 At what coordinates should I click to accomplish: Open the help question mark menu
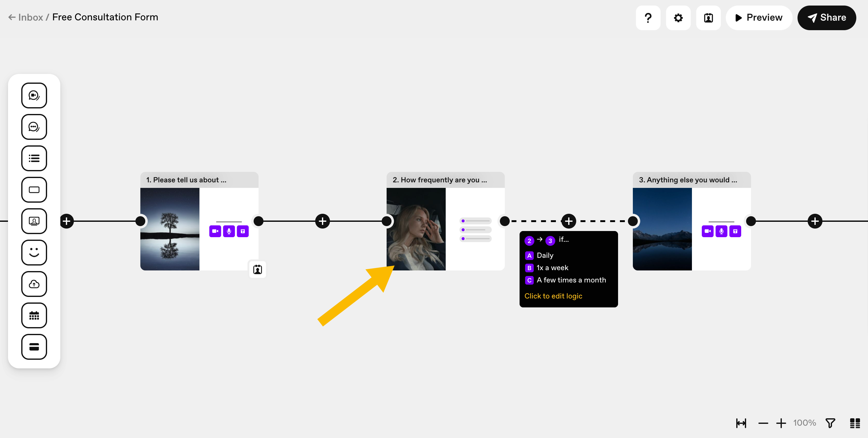(x=648, y=18)
